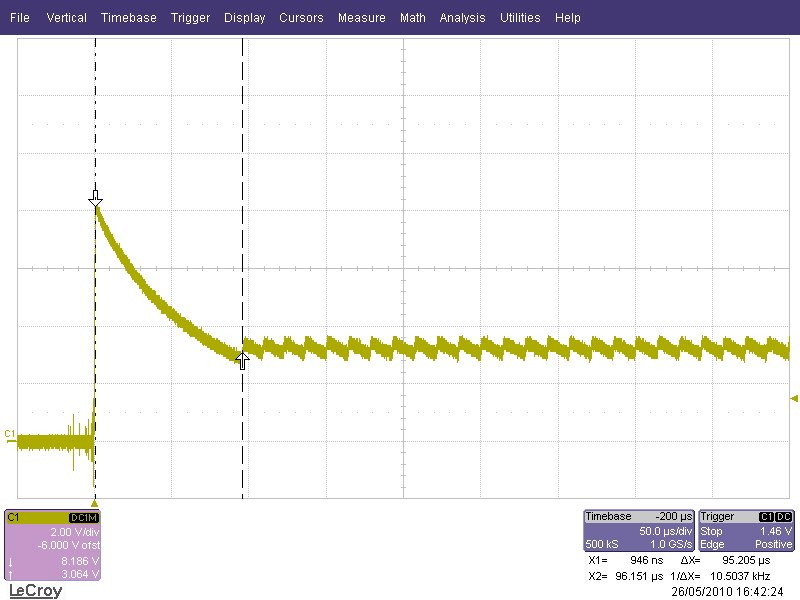Click the Edge trigger type text
This screenshot has width=800, height=600.
712,544
